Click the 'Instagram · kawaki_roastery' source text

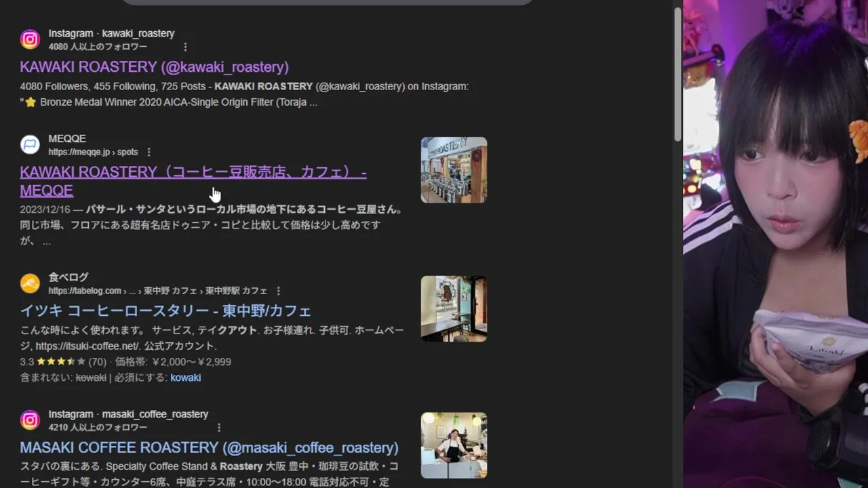[111, 33]
